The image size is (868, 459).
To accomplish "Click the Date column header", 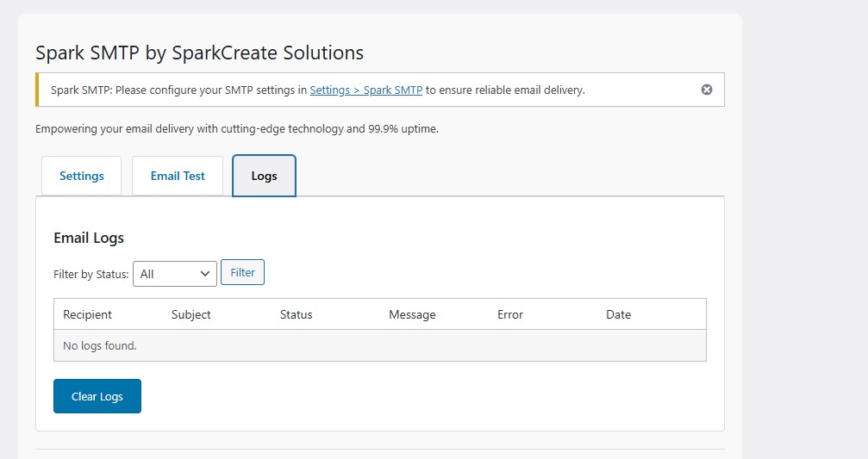I will click(x=618, y=314).
